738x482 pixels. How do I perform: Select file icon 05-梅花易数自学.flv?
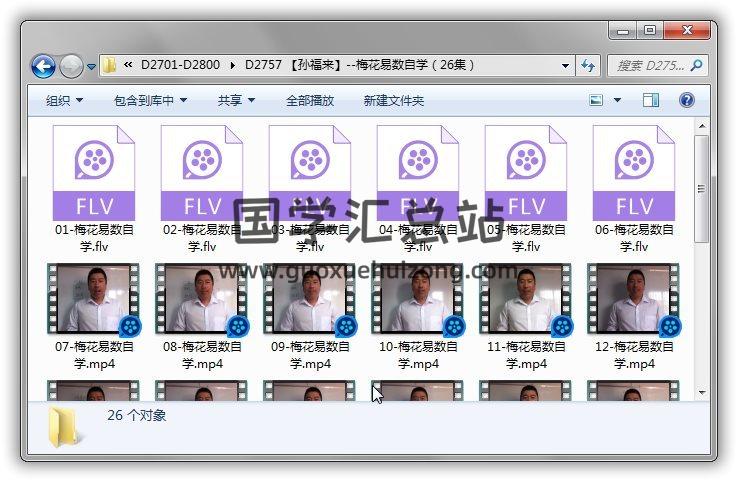coord(526,172)
